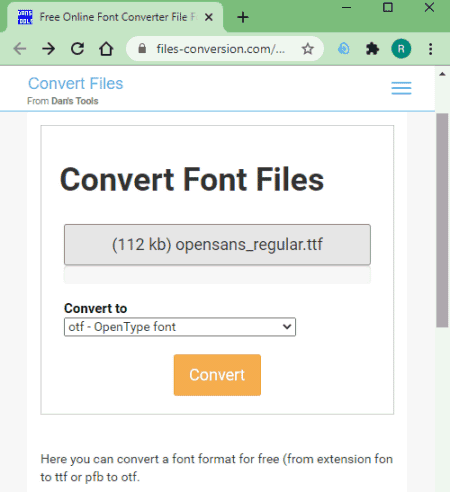This screenshot has width=450, height=492.
Task: Click the scrollbar up arrow
Action: coord(442,74)
